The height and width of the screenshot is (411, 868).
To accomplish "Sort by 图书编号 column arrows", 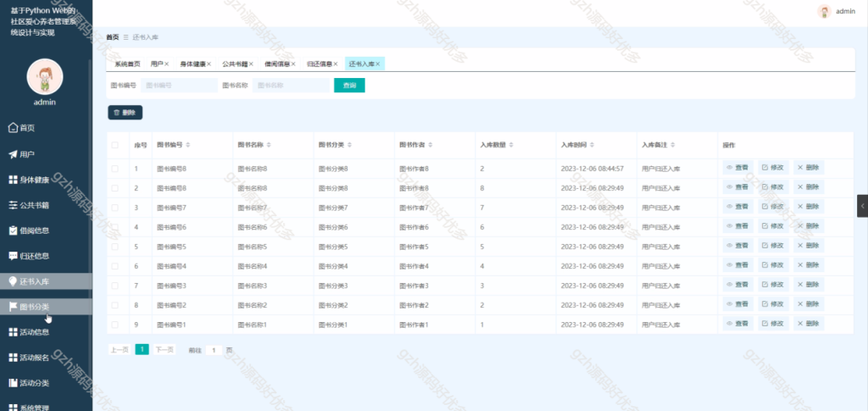I will click(187, 145).
